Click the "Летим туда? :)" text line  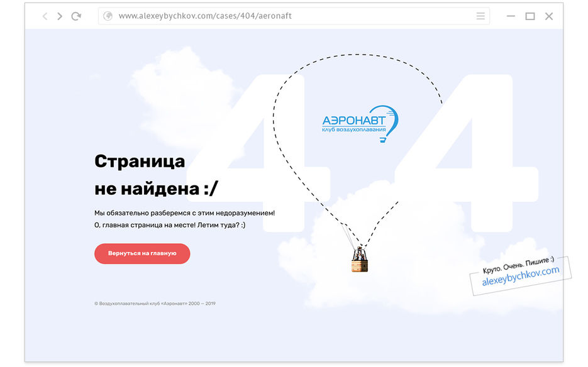221,225
